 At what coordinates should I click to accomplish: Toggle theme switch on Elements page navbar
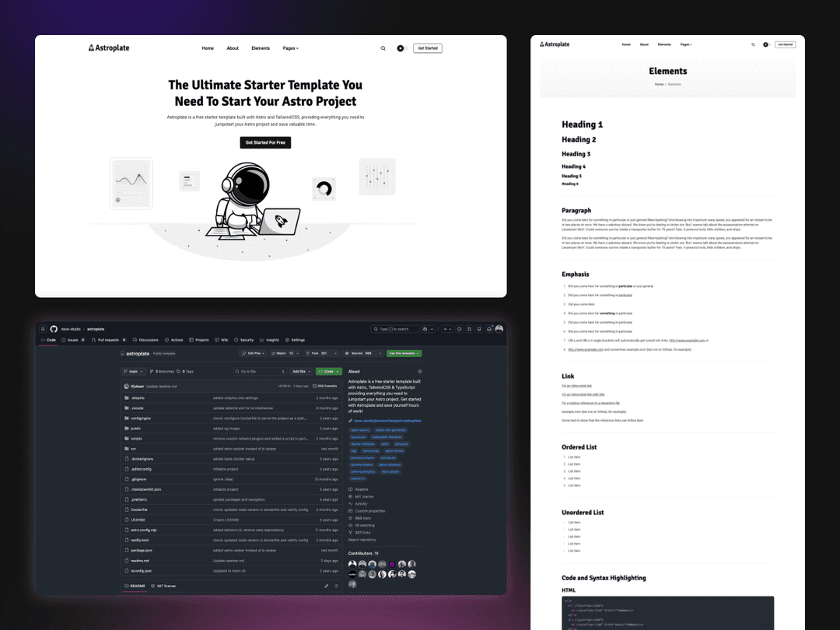click(765, 44)
